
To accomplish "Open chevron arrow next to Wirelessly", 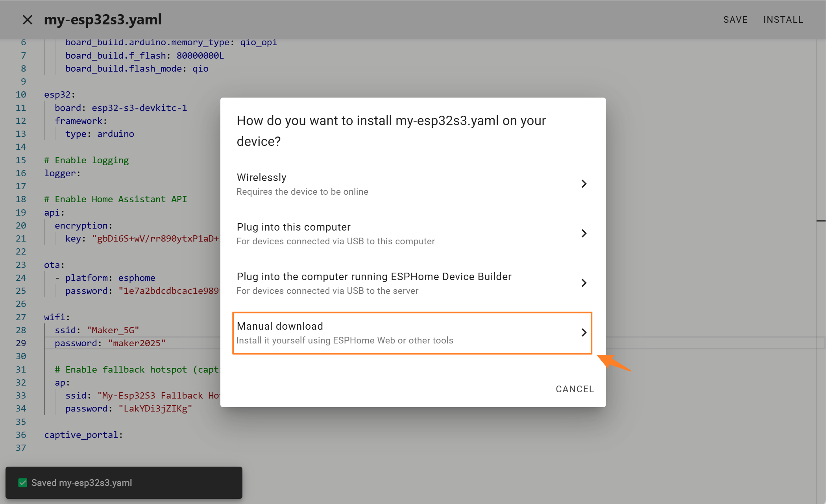I will pyautogui.click(x=584, y=184).
